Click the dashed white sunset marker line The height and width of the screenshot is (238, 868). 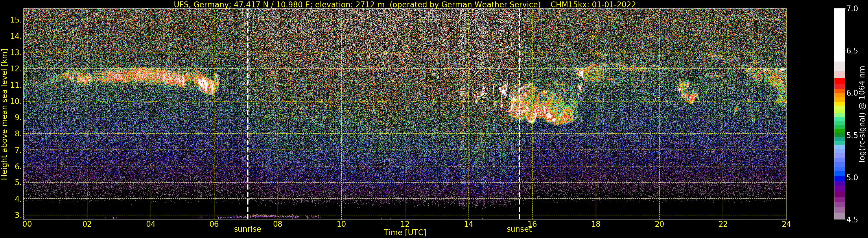tap(519, 114)
